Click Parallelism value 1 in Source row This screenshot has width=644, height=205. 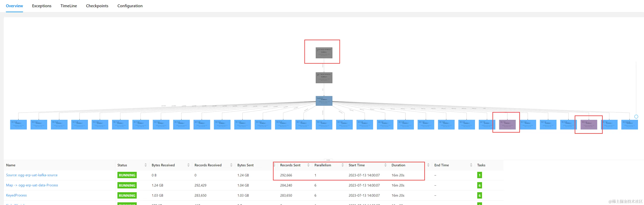pyautogui.click(x=315, y=175)
